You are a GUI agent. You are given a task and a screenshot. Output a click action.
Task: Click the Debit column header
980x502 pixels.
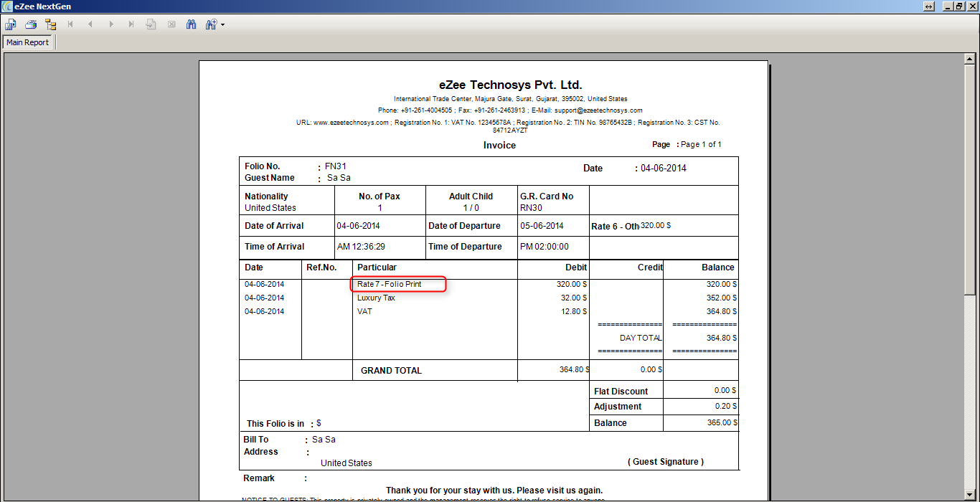576,267
